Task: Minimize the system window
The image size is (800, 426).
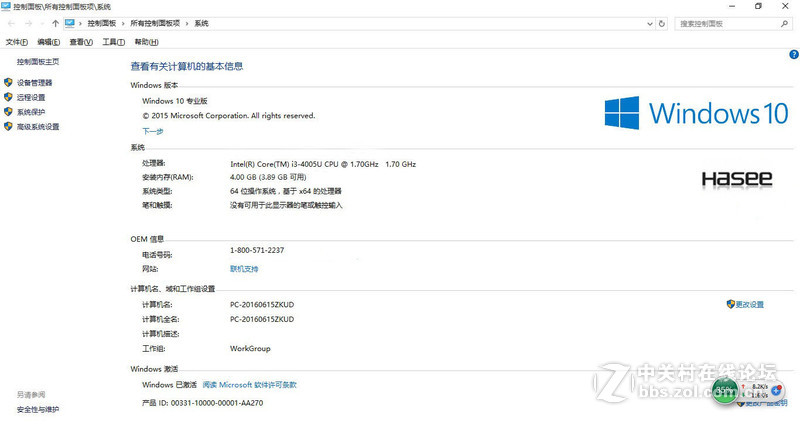Action: pos(732,6)
